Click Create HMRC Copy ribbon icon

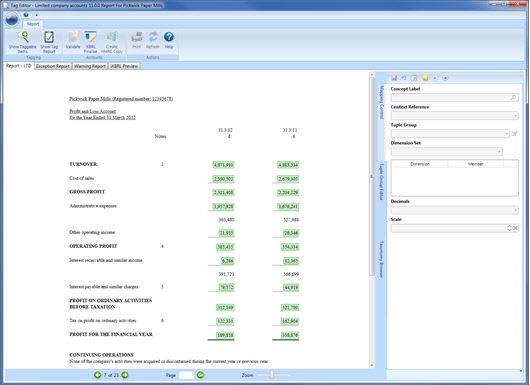click(112, 37)
